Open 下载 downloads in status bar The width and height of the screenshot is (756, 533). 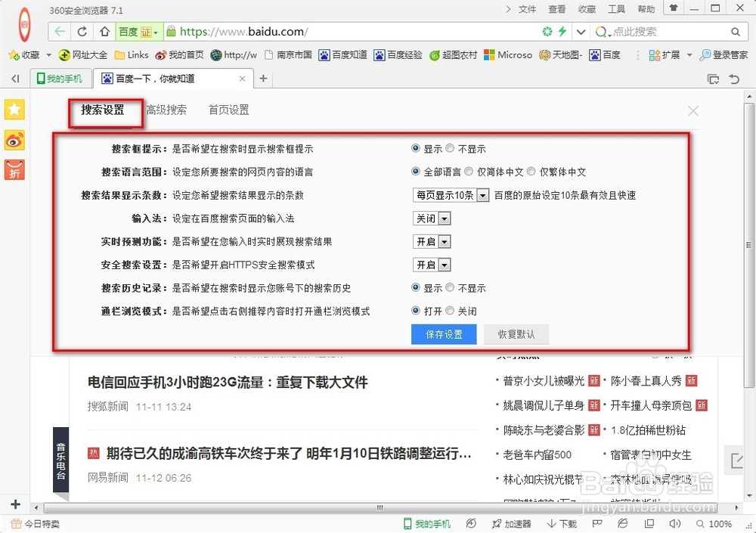(562, 524)
